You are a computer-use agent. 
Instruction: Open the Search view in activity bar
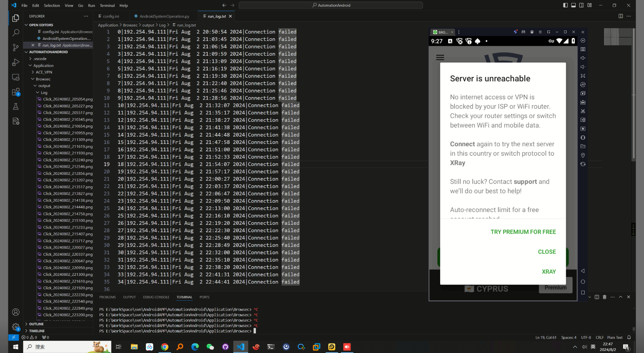pos(16,33)
